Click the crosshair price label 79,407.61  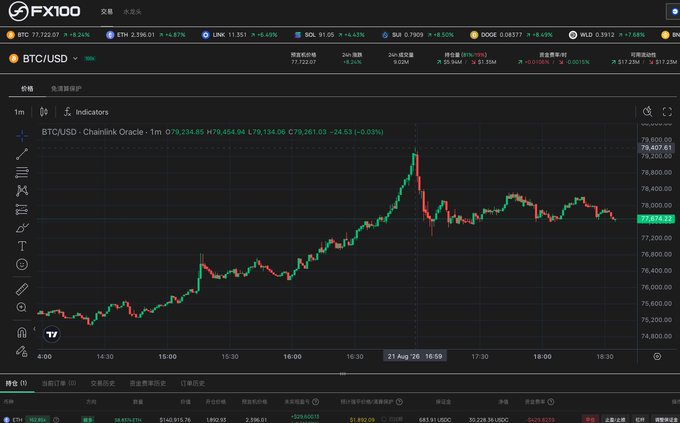coord(656,148)
